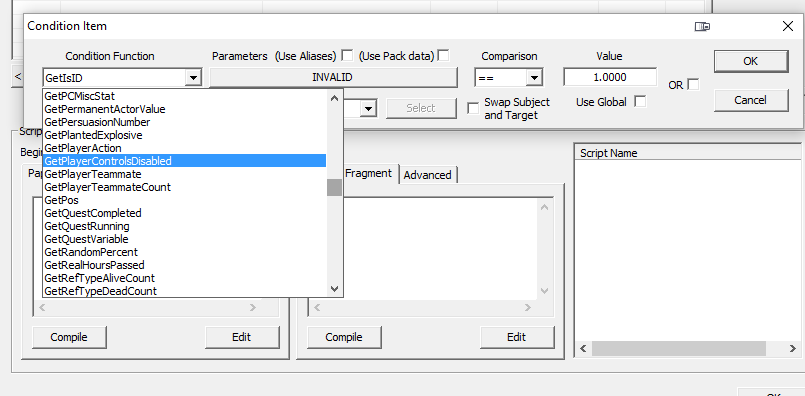Image resolution: width=805 pixels, height=396 pixels.
Task: Choose GetRefTypeDeadCount from the list
Action: (184, 291)
